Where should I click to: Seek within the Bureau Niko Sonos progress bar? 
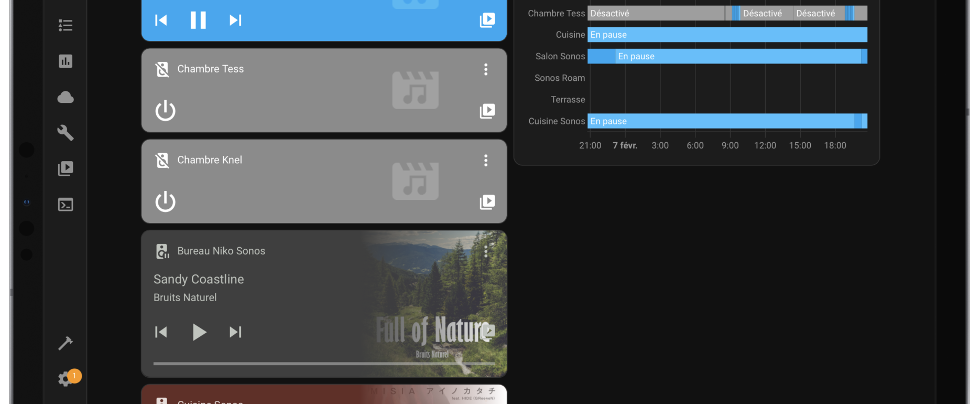(324, 363)
